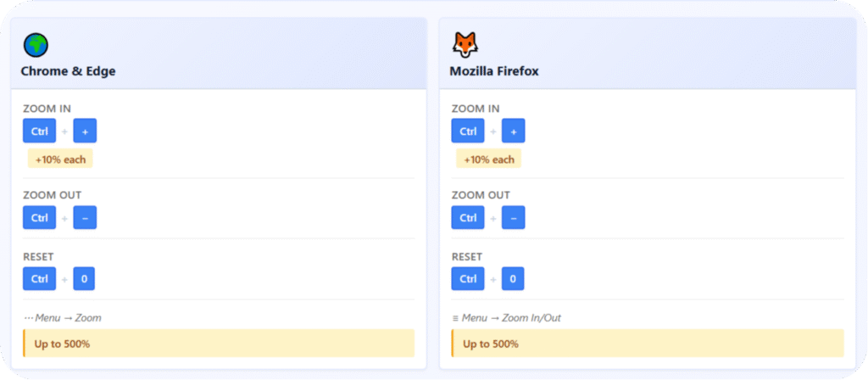Click Ctrl key under Chrome Reset
This screenshot has height=380, width=868.
click(39, 279)
